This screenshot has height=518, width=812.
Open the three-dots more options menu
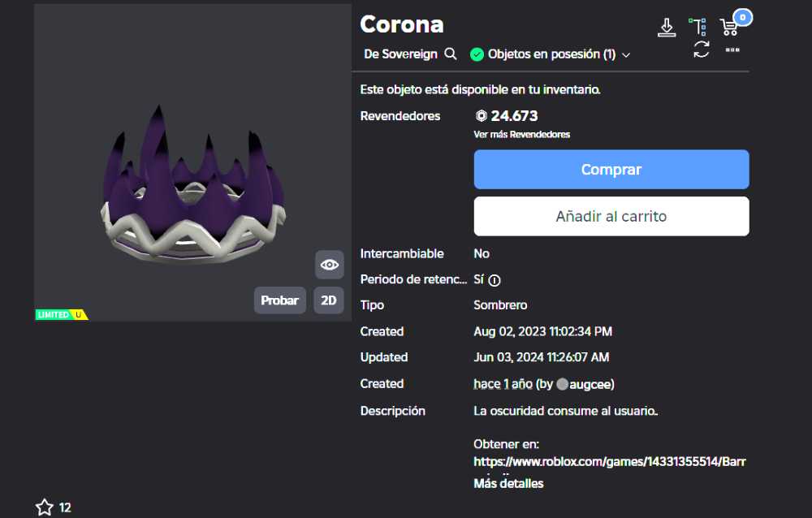tap(731, 50)
